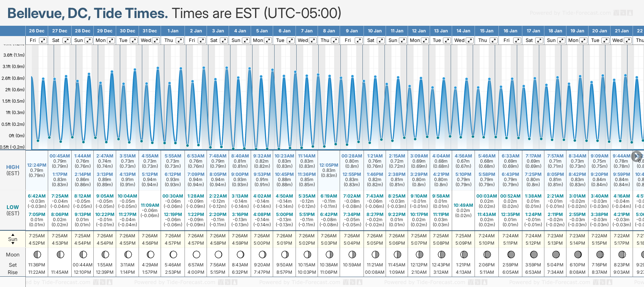The image size is (644, 287).
Task: Click expand icon for Sat 10 Jan
Action: coord(381,40)
